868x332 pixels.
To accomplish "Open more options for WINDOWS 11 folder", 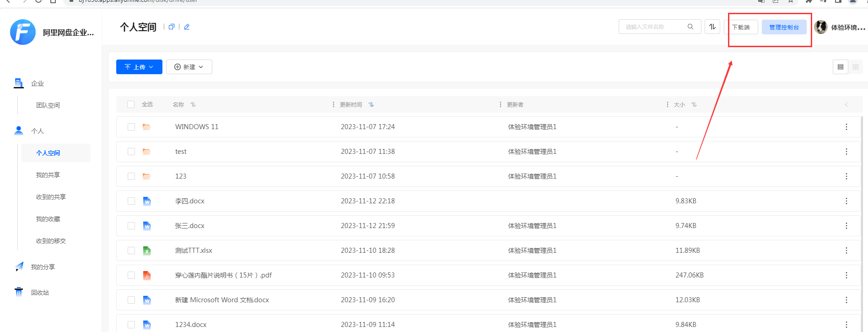I will coord(846,127).
